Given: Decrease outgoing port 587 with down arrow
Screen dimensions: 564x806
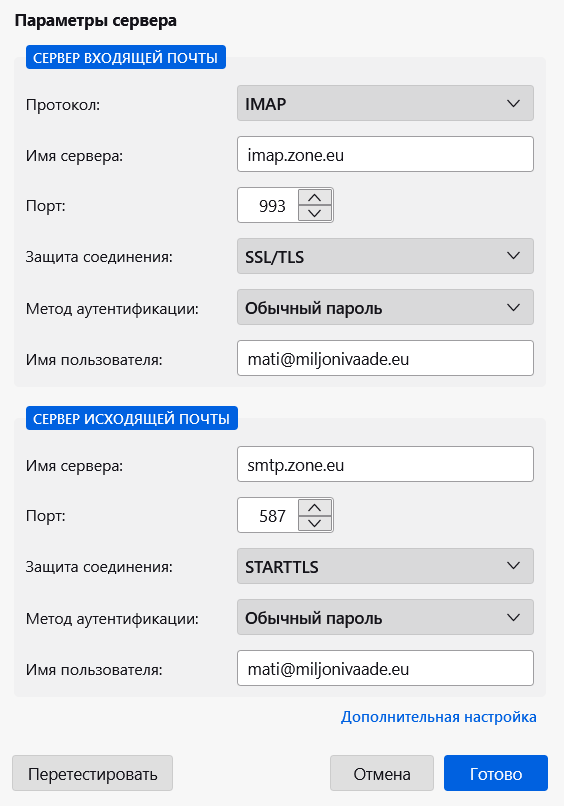Looking at the screenshot, I should pos(315,523).
